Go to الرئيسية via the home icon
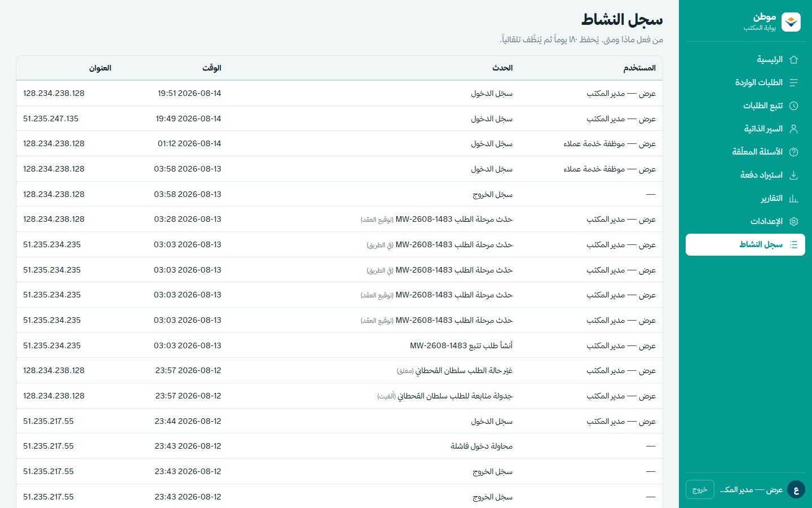812x508 pixels. coord(793,59)
